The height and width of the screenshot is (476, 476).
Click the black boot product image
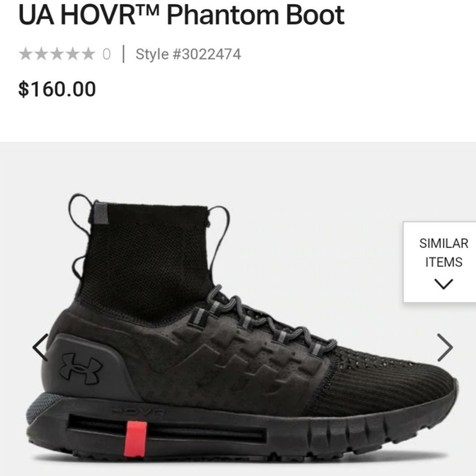pyautogui.click(x=240, y=327)
